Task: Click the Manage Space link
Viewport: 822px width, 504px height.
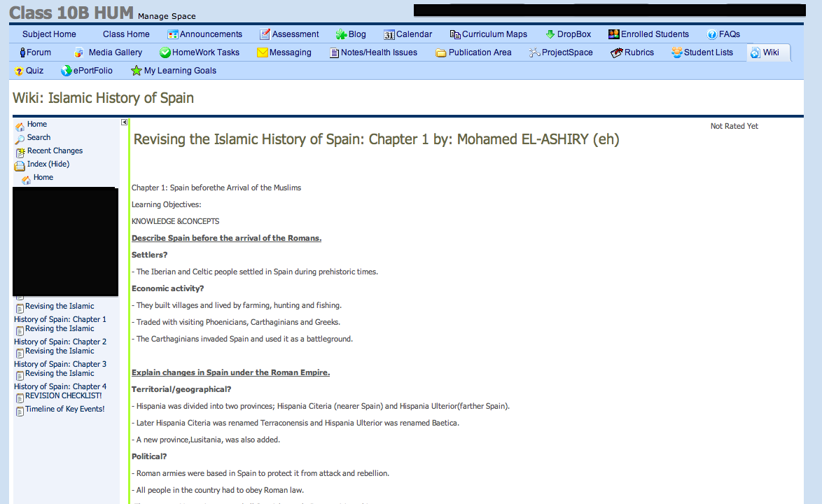Action: (167, 16)
